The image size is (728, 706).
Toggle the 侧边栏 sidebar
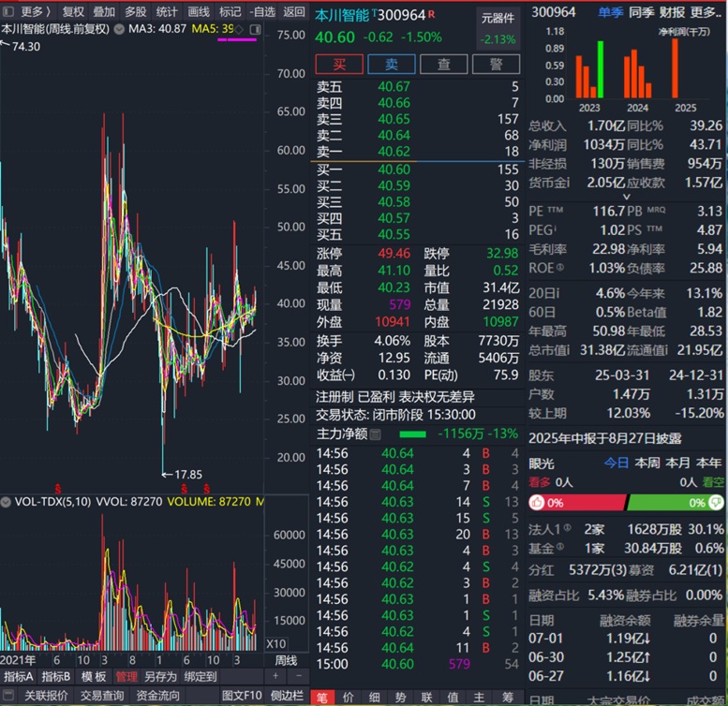click(x=287, y=696)
